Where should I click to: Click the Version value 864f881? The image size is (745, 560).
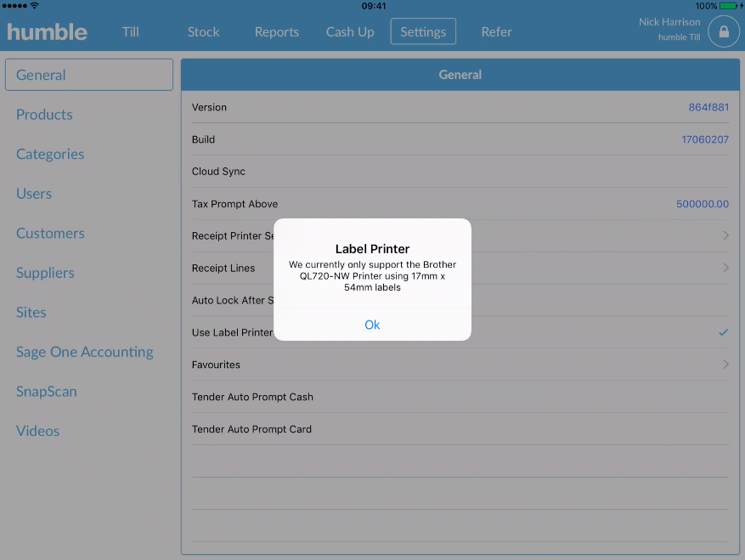point(708,107)
